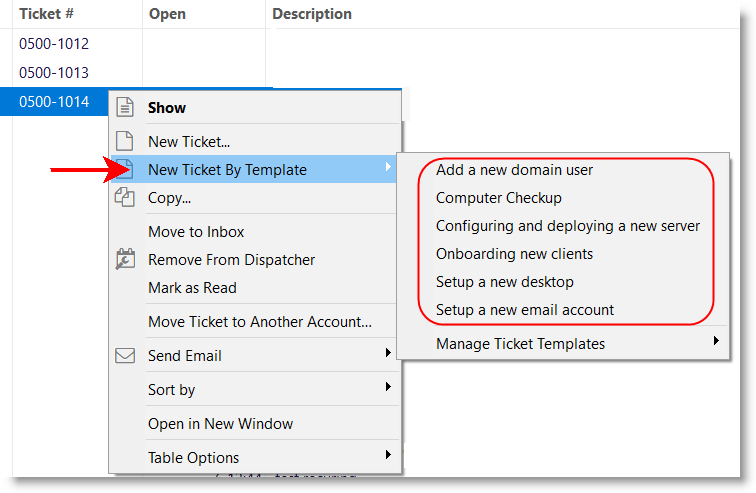Expand the Sort by submenu arrow
Image resolution: width=756 pixels, height=493 pixels.
(x=387, y=389)
